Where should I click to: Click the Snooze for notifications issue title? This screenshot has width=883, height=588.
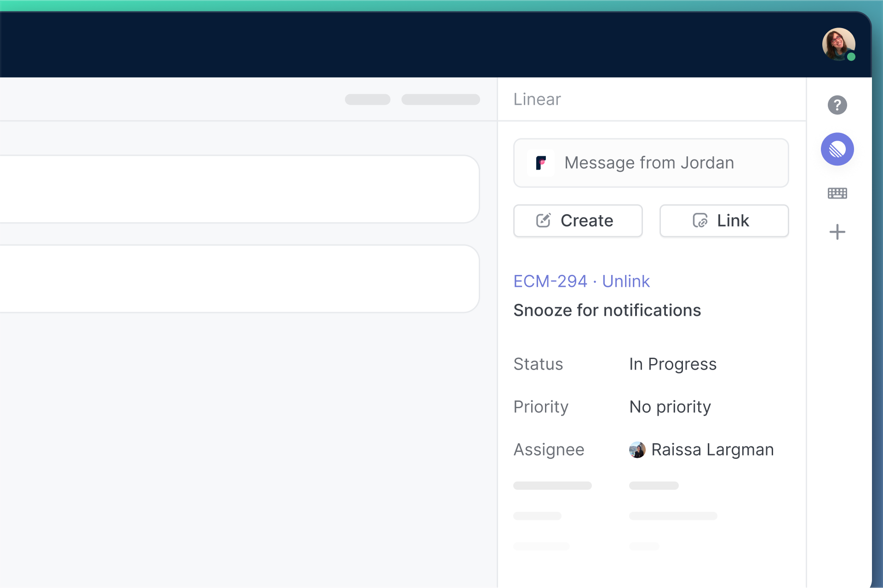pyautogui.click(x=607, y=310)
